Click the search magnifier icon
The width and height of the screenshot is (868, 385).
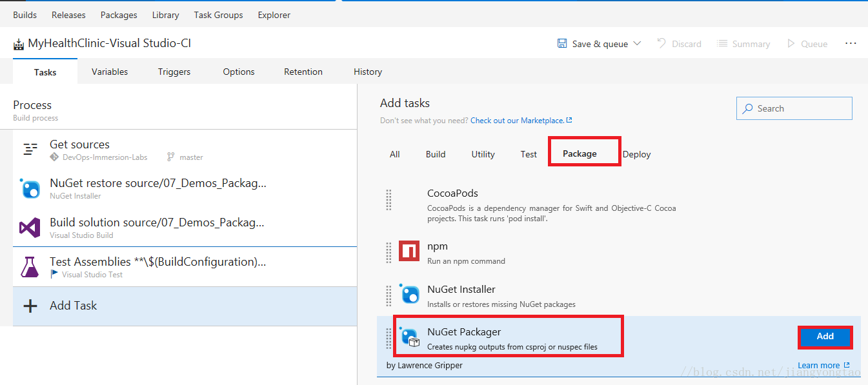tap(747, 108)
